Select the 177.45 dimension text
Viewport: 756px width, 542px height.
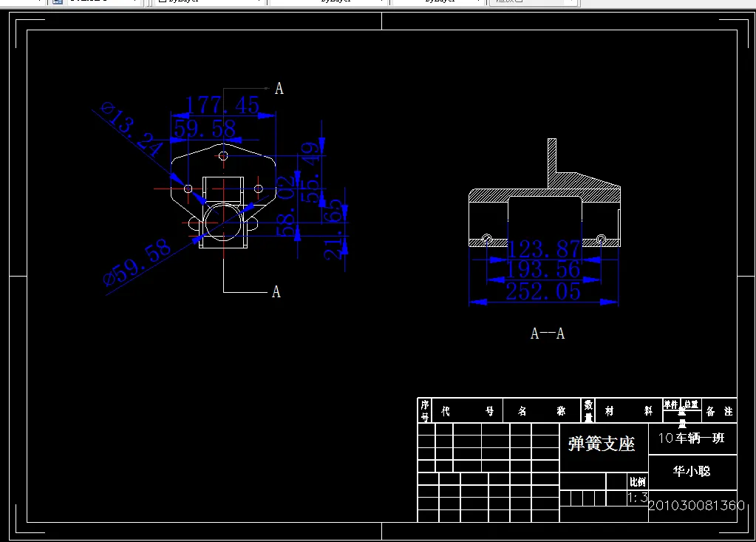point(222,105)
